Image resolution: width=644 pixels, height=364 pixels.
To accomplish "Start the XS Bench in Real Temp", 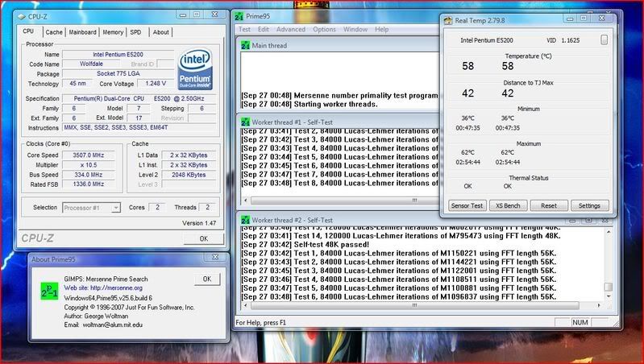I will 508,205.
